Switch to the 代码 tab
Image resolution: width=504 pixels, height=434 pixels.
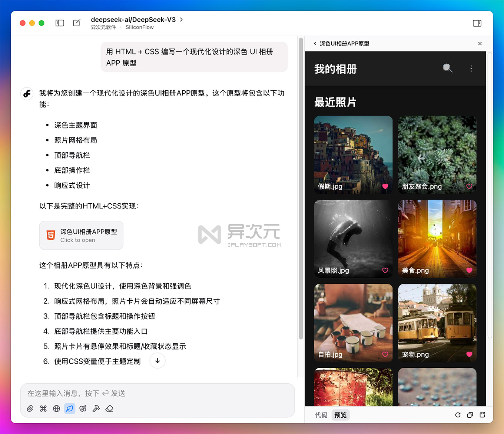coord(321,415)
